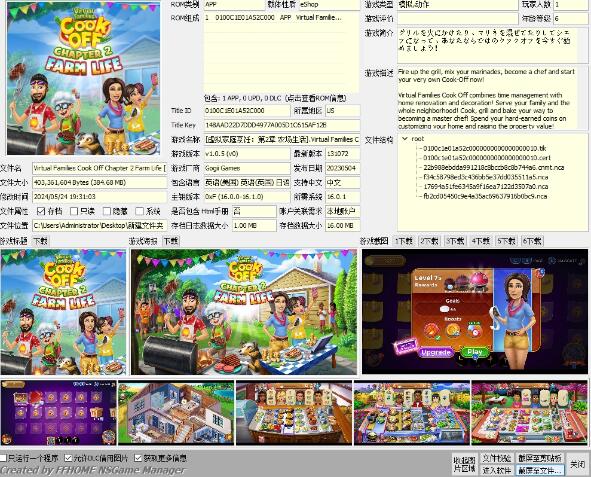Click the 游戏类型 field at top right

tap(458, 5)
